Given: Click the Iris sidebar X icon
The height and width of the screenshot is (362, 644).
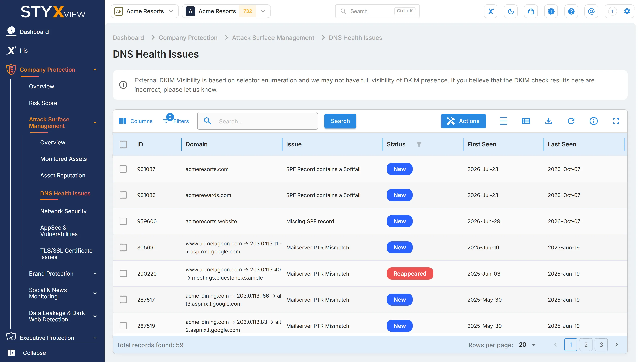Looking at the screenshot, I should (11, 50).
